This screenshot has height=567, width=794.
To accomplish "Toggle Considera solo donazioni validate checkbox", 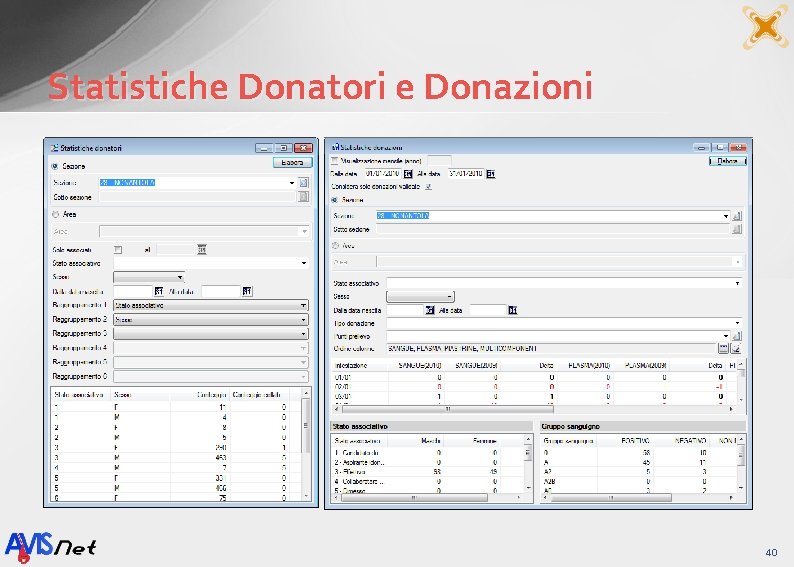I will click(428, 186).
